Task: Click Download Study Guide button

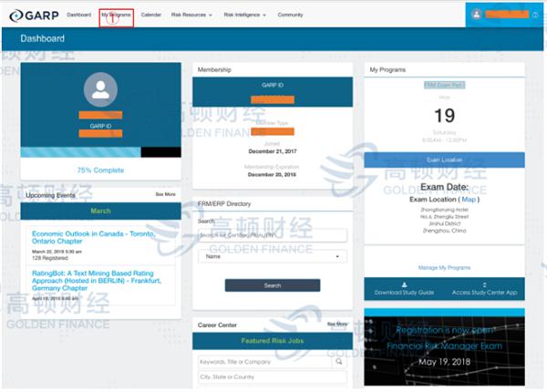Action: 404,289
